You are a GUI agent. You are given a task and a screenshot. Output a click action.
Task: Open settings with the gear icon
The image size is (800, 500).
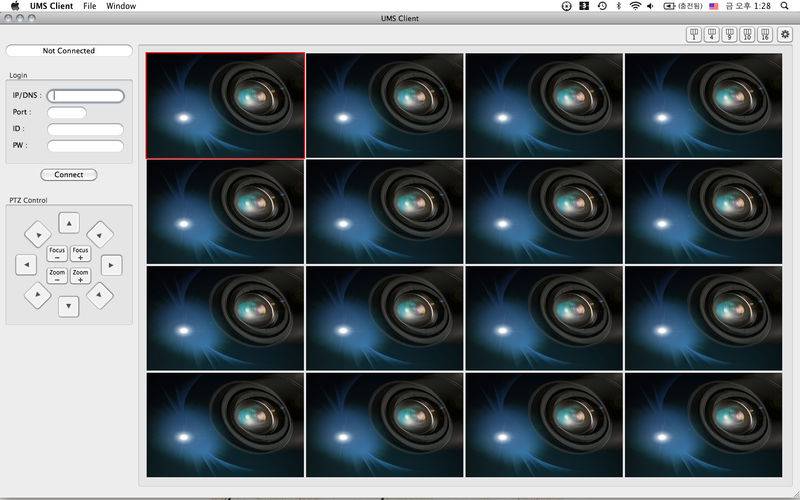point(785,34)
